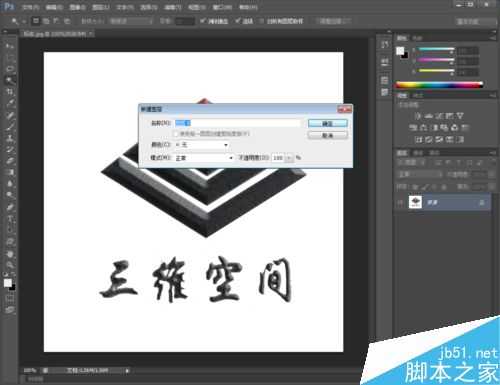Open the layer blend mode dropdown
500x385 pixels.
coord(420,175)
